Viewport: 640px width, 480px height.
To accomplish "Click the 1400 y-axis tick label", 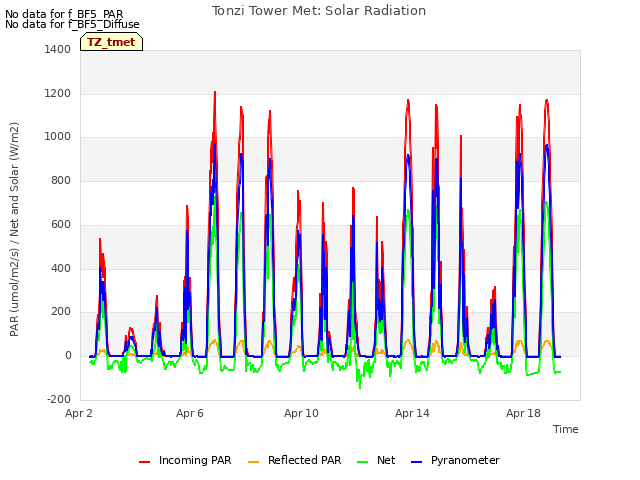I will click(58, 49).
